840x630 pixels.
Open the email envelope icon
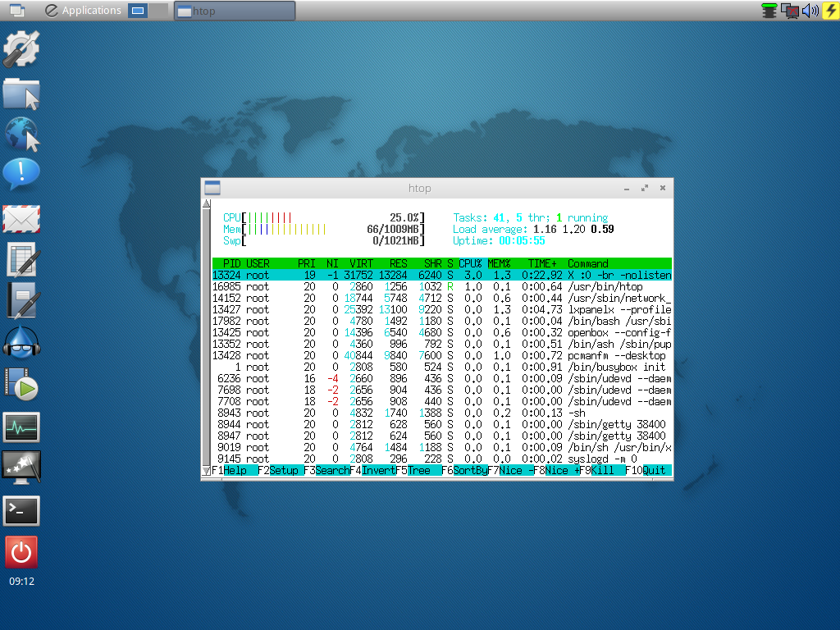21,219
